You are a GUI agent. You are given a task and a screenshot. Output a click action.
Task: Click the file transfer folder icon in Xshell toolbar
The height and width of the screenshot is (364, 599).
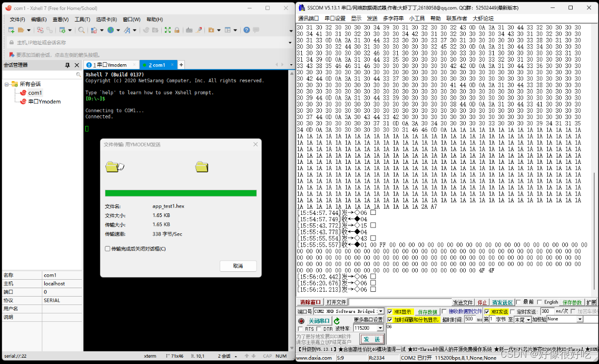pos(211,30)
